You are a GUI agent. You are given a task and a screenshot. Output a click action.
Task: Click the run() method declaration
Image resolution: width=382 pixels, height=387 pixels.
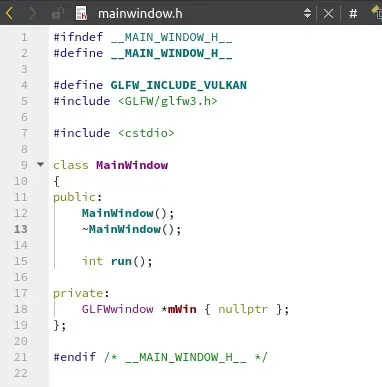[x=131, y=261]
